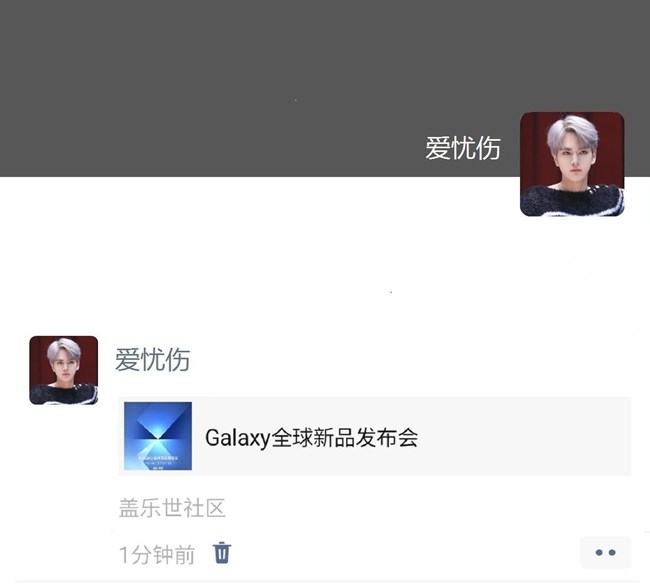Open post author name 爱忧伤

(153, 360)
